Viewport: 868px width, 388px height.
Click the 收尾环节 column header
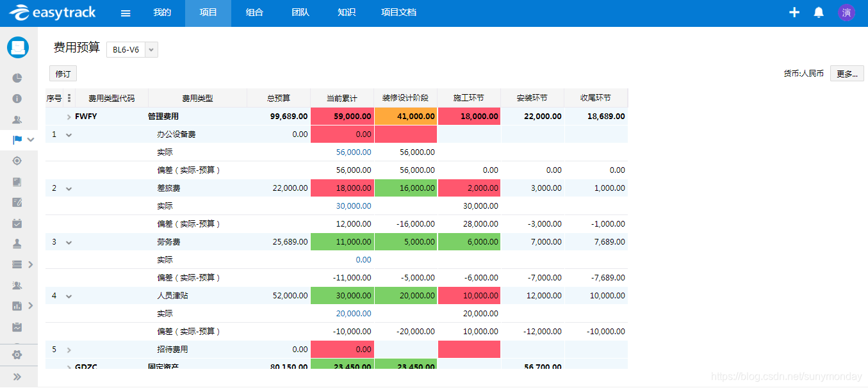tap(596, 98)
